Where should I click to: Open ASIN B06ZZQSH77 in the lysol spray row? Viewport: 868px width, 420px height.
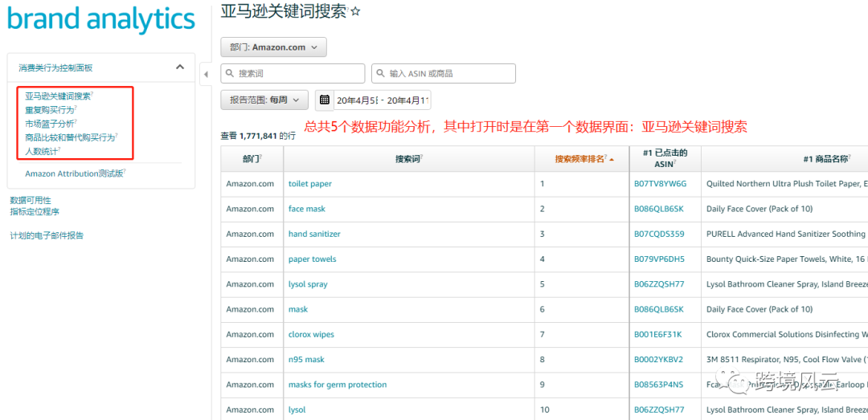(x=659, y=284)
